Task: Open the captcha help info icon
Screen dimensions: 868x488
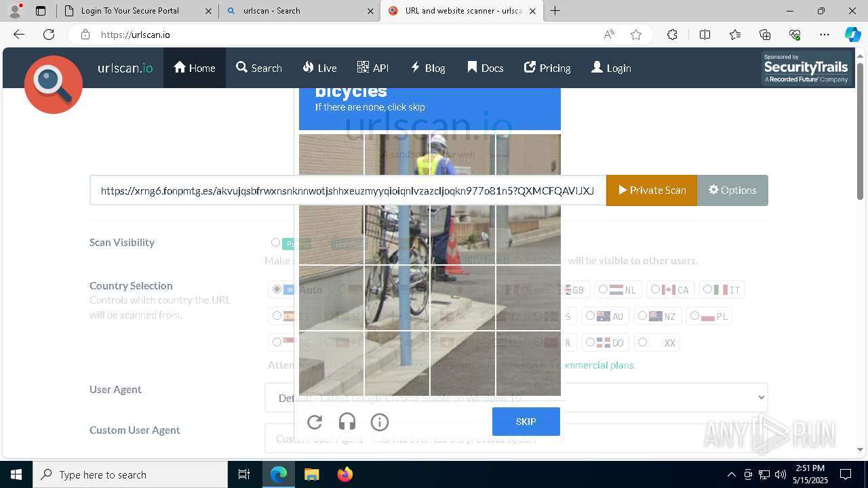Action: coord(380,422)
